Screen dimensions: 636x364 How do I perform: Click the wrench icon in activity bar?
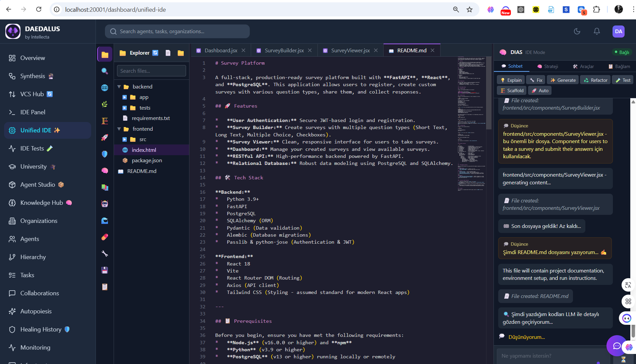click(x=105, y=253)
